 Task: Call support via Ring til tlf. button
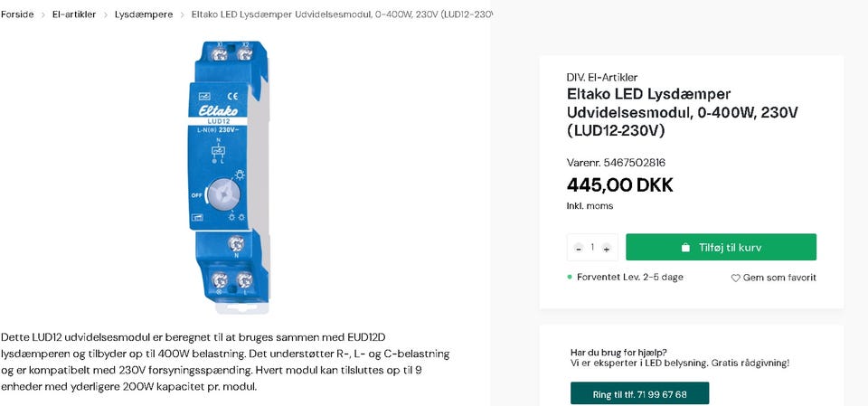639,394
